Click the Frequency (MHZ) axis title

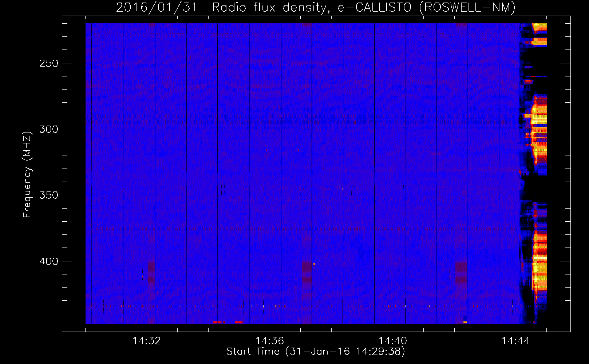[x=27, y=174]
